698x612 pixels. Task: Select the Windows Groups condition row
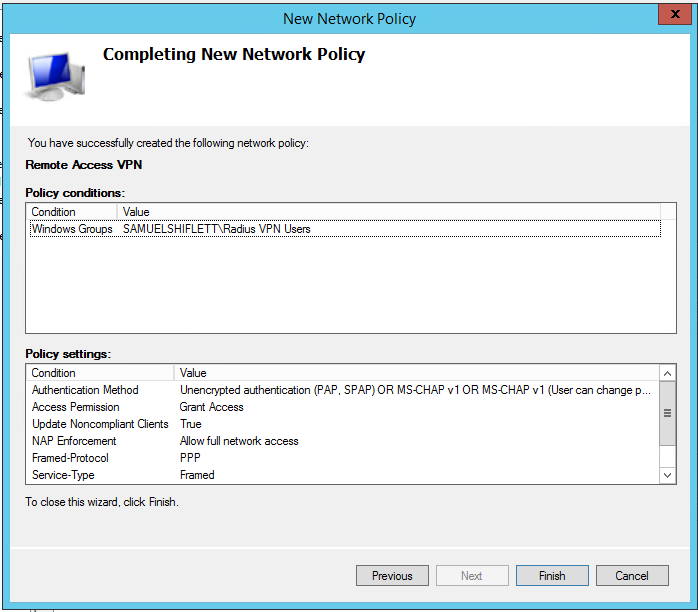tap(345, 229)
